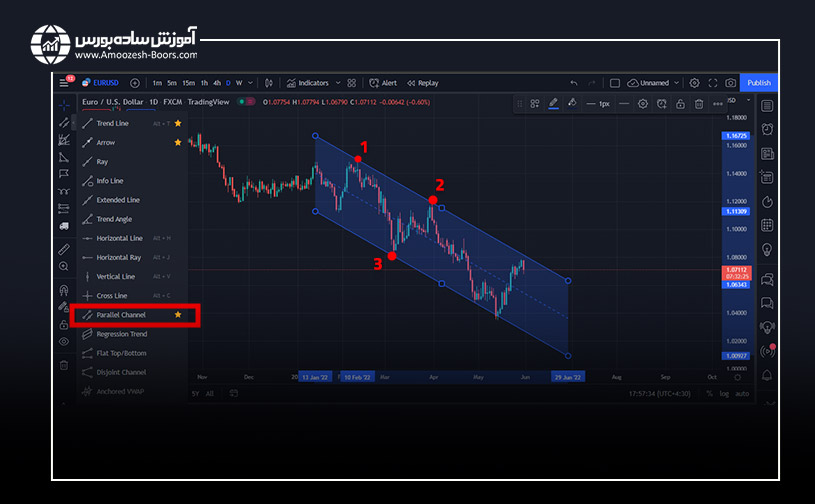The width and height of the screenshot is (815, 504).
Task: Open drawing settings gear in floating toolbar
Action: point(643,103)
